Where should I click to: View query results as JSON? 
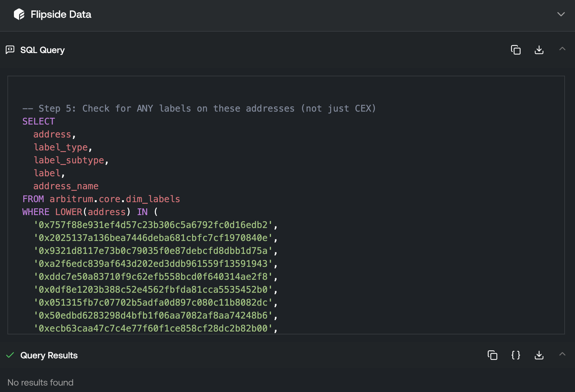click(x=516, y=355)
